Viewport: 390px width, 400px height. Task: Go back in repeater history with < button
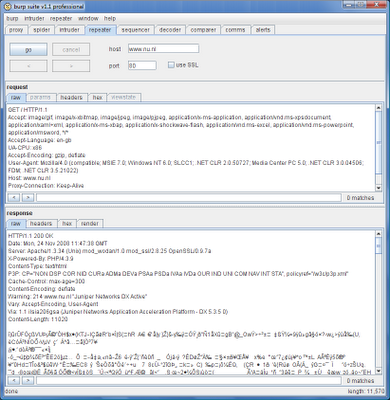28,66
